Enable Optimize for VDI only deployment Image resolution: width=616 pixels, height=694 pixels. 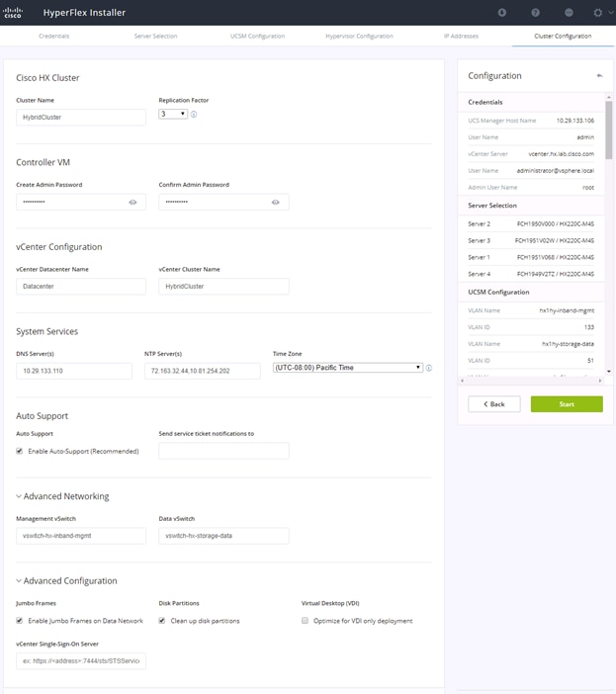(x=305, y=621)
